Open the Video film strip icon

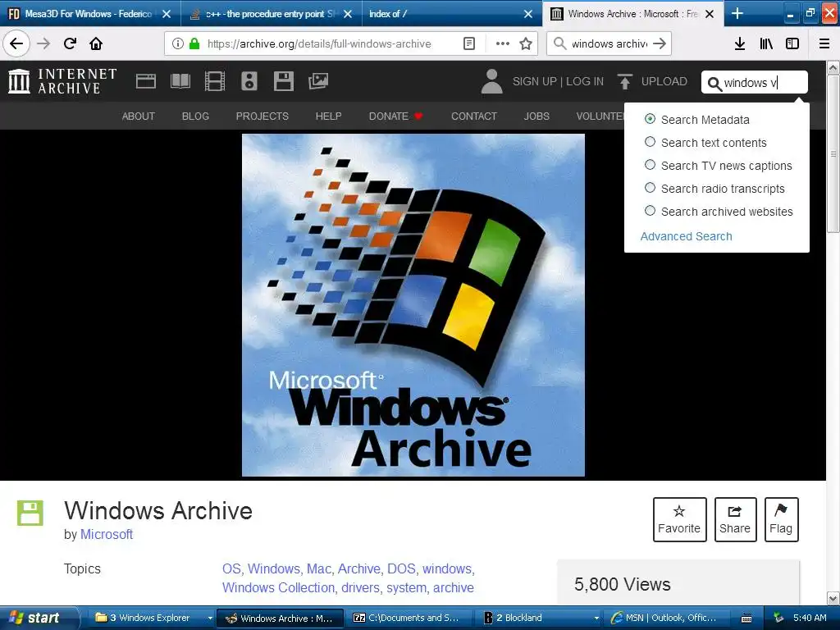coord(215,81)
